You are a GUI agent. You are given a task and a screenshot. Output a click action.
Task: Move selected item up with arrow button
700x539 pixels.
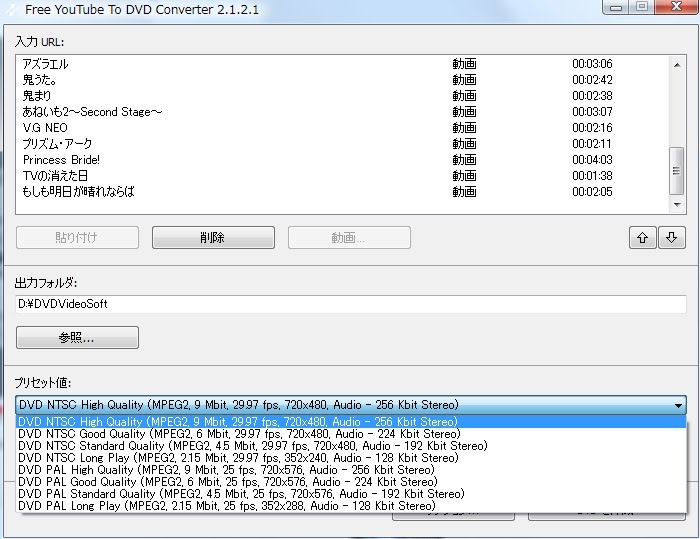tap(642, 237)
